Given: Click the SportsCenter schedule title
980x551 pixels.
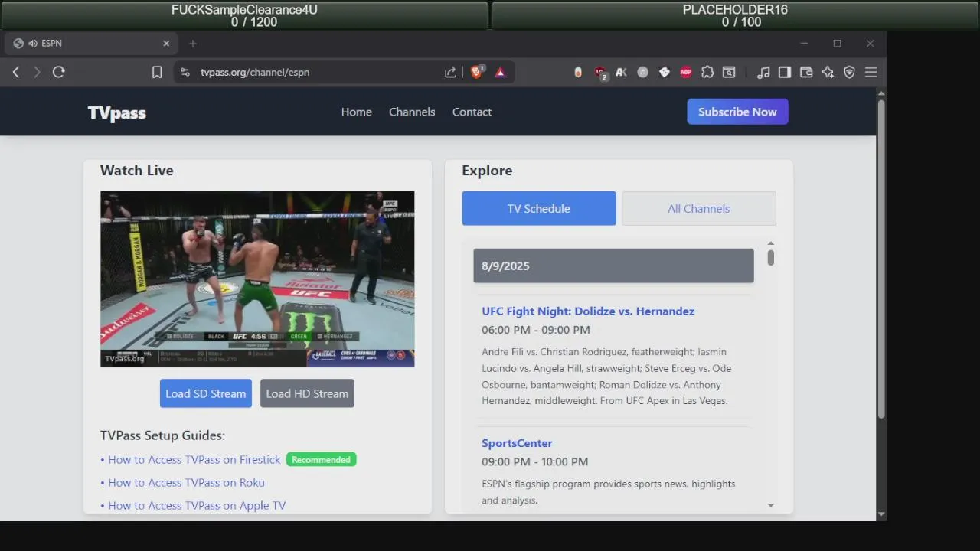Looking at the screenshot, I should click(517, 443).
